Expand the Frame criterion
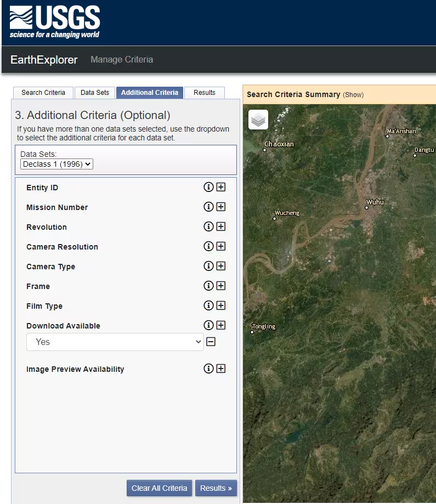Viewport: 436px width, 504px height. pyautogui.click(x=221, y=286)
